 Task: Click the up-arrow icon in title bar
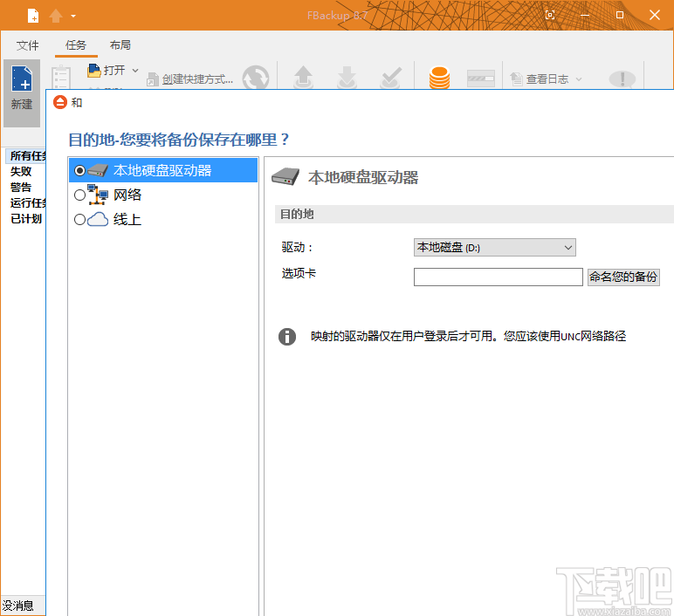[56, 16]
